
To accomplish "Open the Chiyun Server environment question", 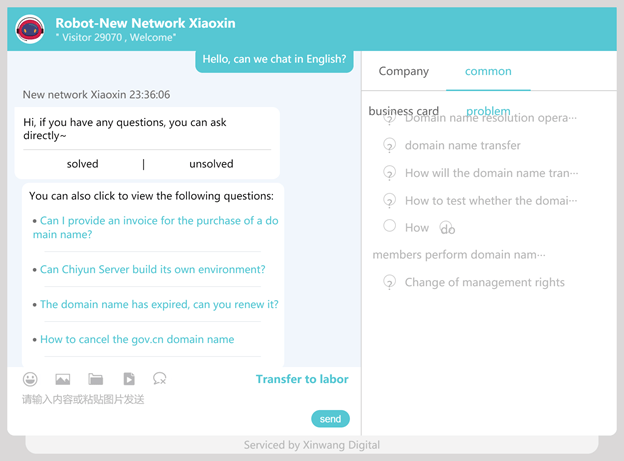I will coord(153,270).
